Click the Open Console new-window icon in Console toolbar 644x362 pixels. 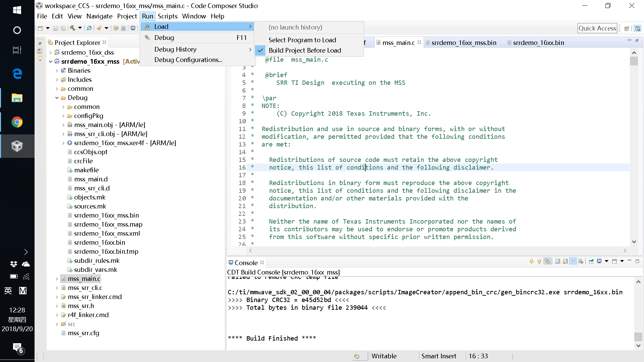[x=614, y=261]
